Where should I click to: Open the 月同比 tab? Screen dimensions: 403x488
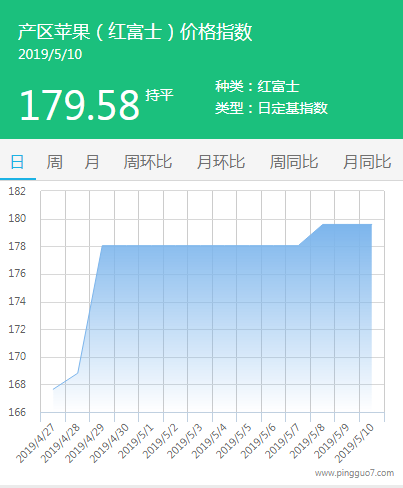pos(367,162)
